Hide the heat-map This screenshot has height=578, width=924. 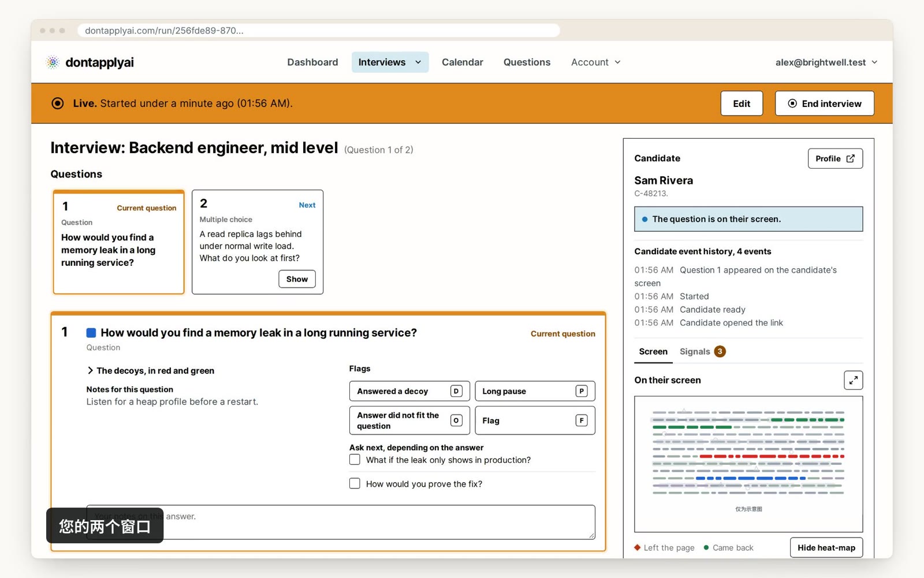[x=826, y=547]
